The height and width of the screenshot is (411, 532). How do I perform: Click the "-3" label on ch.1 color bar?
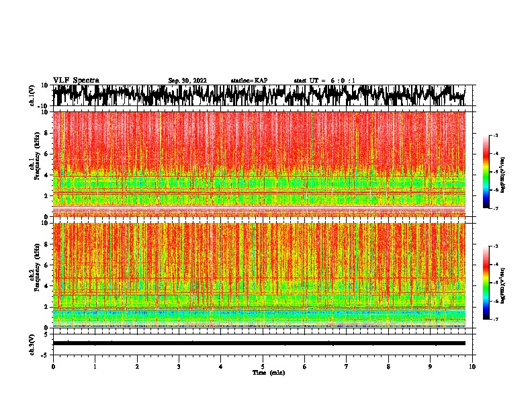pyautogui.click(x=495, y=135)
